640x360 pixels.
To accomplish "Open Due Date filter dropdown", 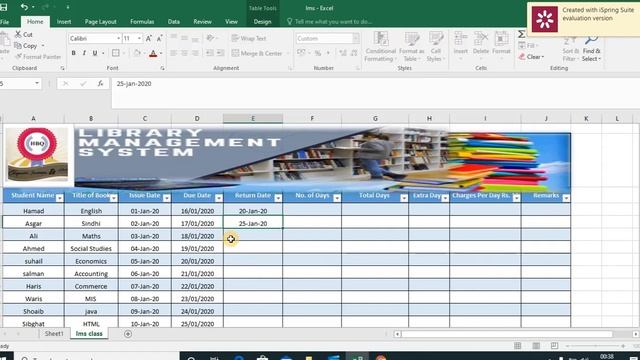I will tap(219, 198).
